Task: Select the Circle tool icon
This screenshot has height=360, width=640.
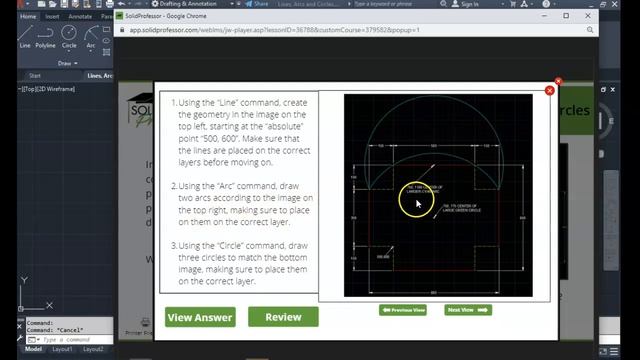Action: tap(69, 33)
